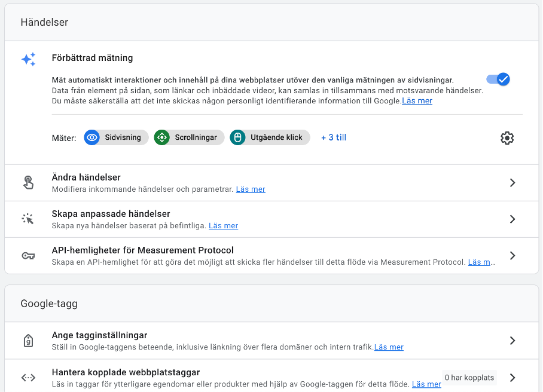Toggle the Förbättrad mätning switch off

coord(498,79)
